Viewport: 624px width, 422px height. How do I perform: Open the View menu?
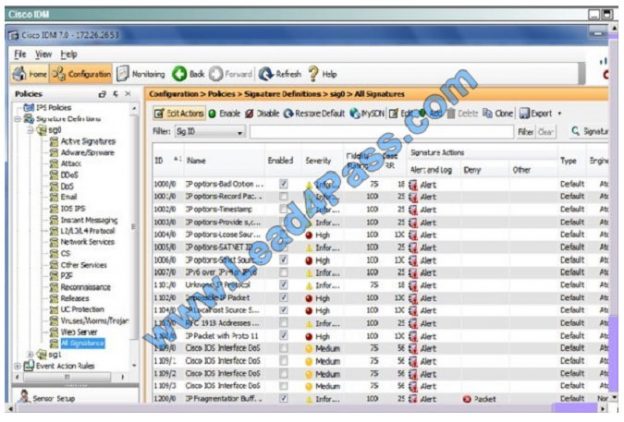coord(43,53)
